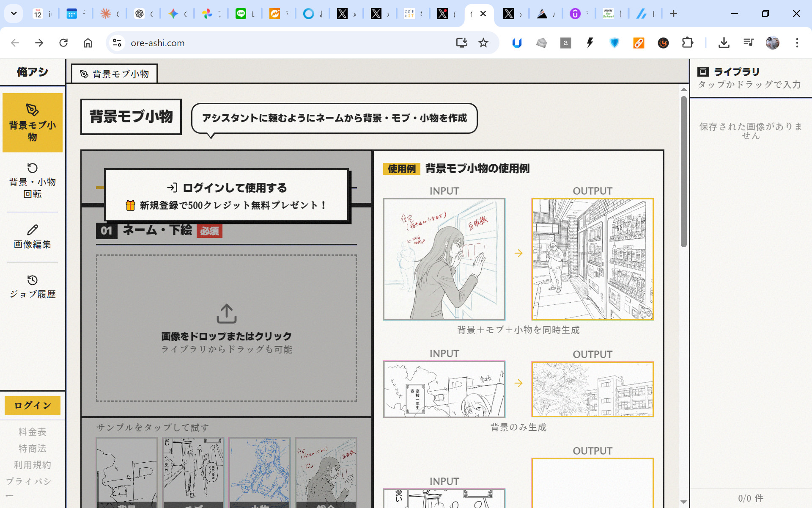Open Chrome three-dot menu
Screen dimensions: 812x508
click(797, 43)
